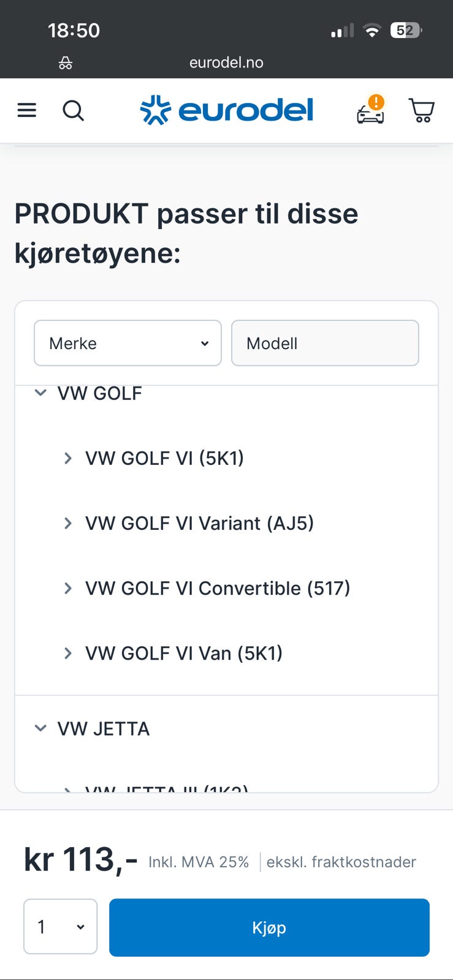The image size is (453, 980).
Task: Open the shopping cart
Action: 422,111
